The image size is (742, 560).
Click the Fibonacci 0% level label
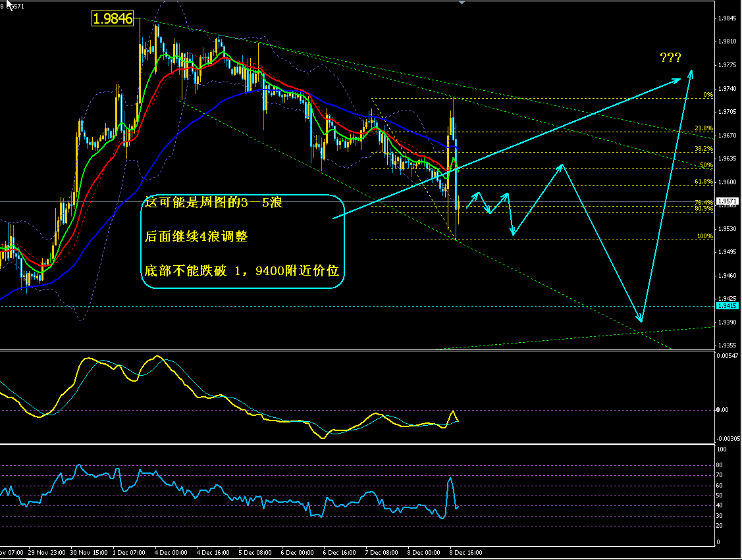[x=708, y=95]
